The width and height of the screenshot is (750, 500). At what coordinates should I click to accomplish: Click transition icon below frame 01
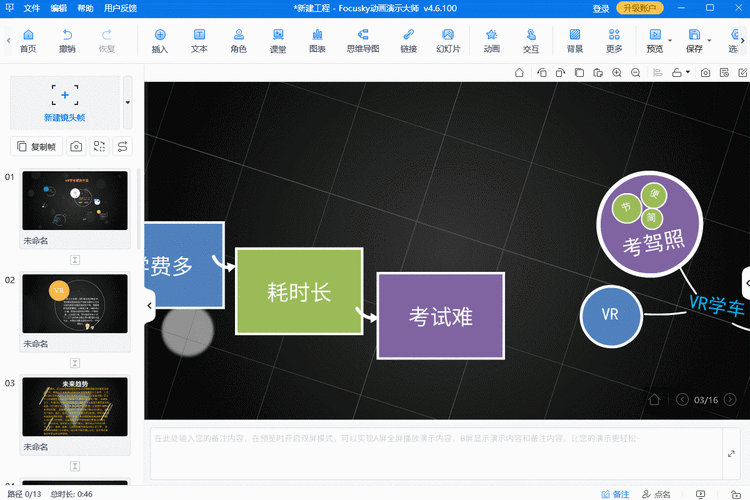(75, 260)
